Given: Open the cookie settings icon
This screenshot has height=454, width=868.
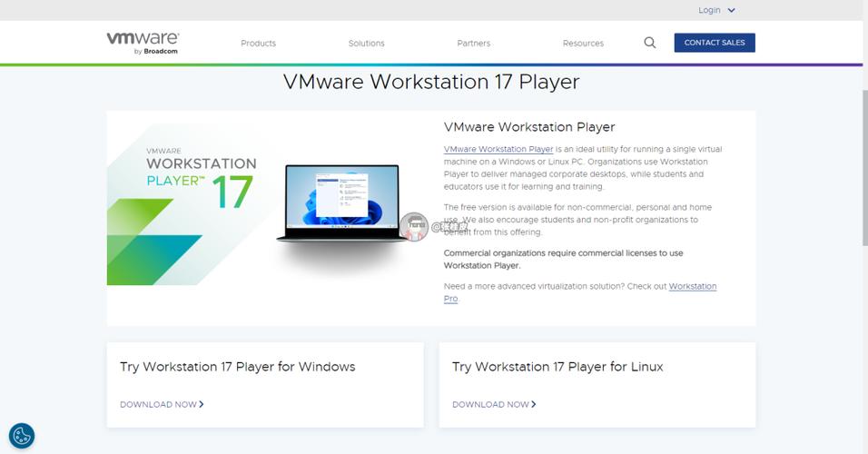Looking at the screenshot, I should [x=22, y=436].
